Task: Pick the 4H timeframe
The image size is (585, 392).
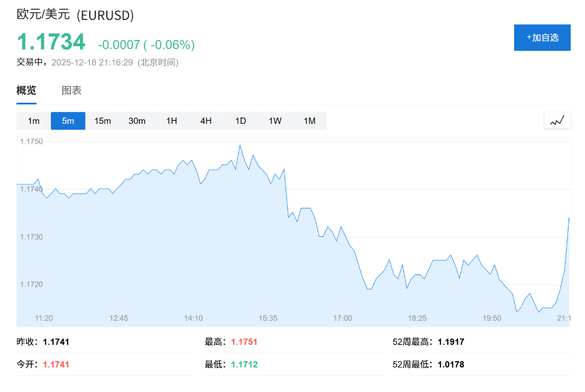Action: [x=206, y=121]
